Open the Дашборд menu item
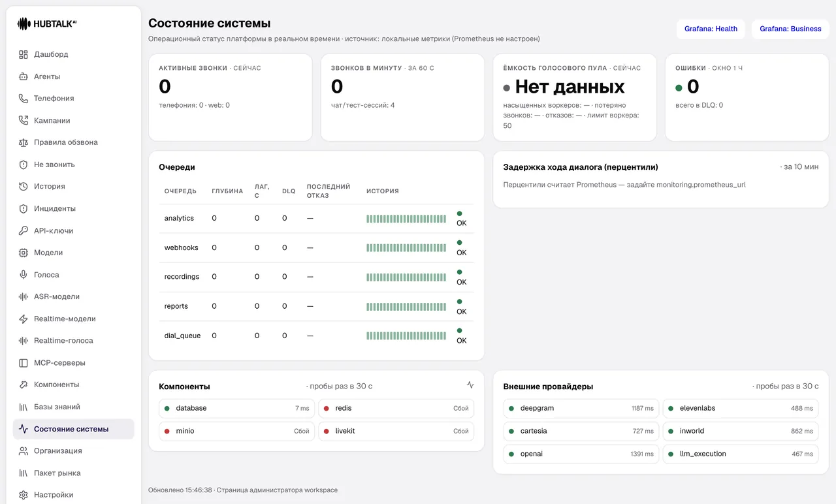This screenshot has height=504, width=836. 73,55
